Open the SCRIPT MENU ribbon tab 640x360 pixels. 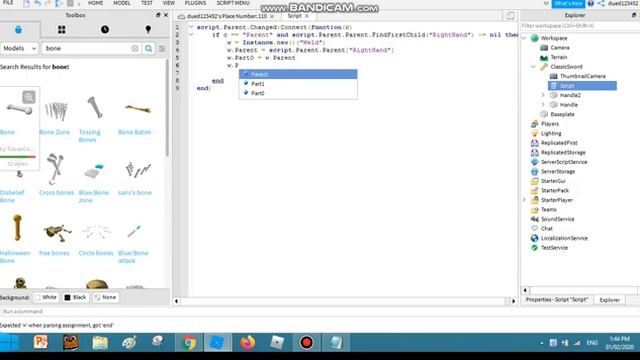coord(233,3)
